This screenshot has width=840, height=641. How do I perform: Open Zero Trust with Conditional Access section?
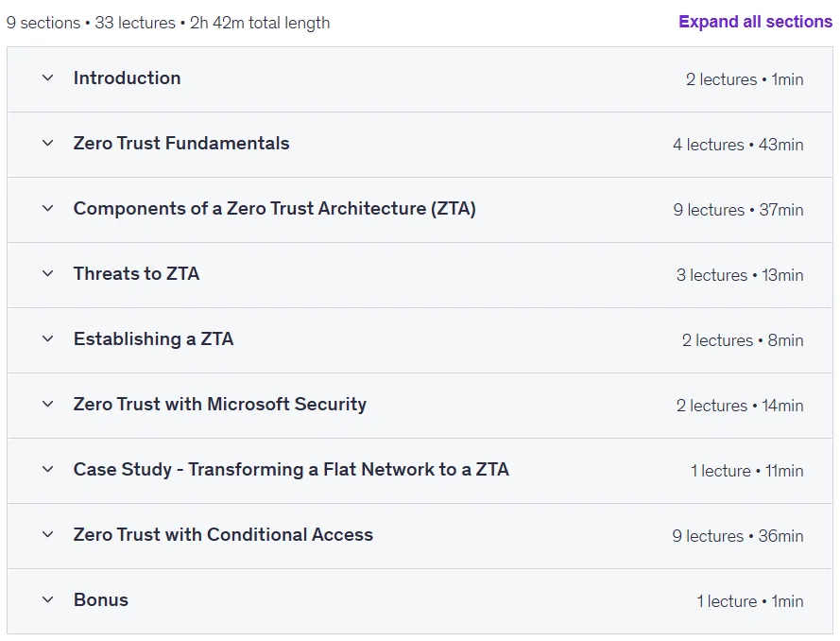pos(223,534)
